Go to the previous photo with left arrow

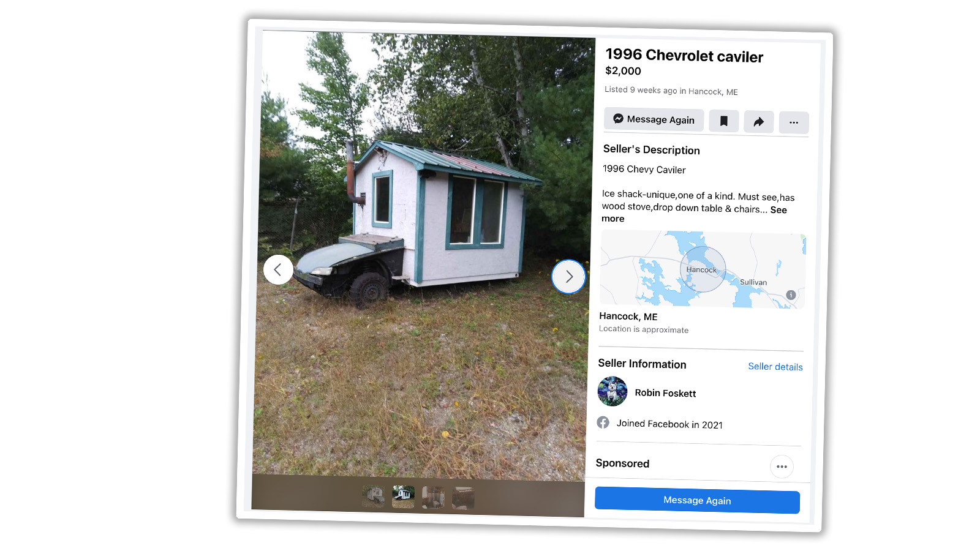pos(278,269)
